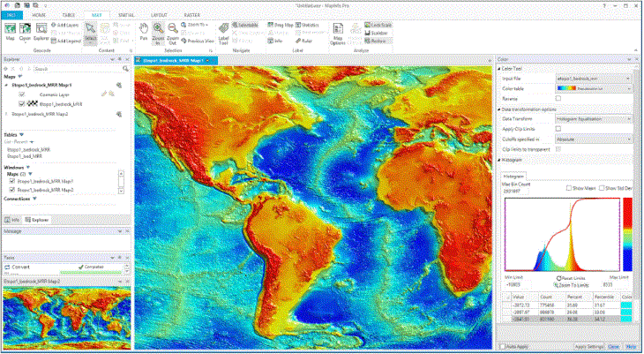Check the Show Mean histogram option
644x354 pixels.
point(568,188)
